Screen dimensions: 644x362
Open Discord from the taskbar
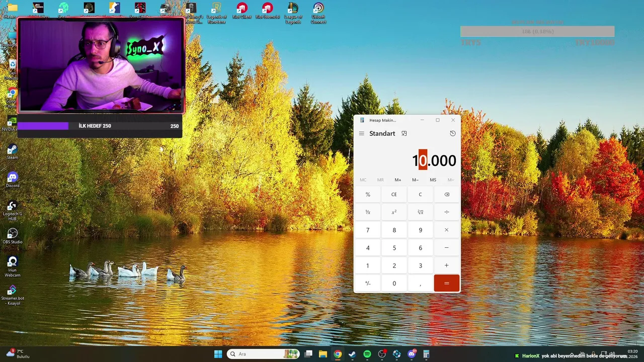pos(412,354)
